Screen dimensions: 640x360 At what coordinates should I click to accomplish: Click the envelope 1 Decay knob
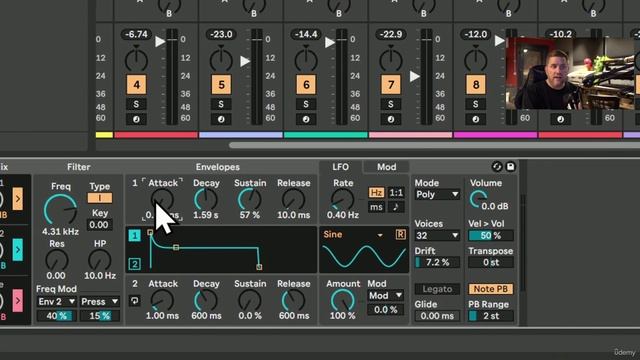(x=206, y=200)
